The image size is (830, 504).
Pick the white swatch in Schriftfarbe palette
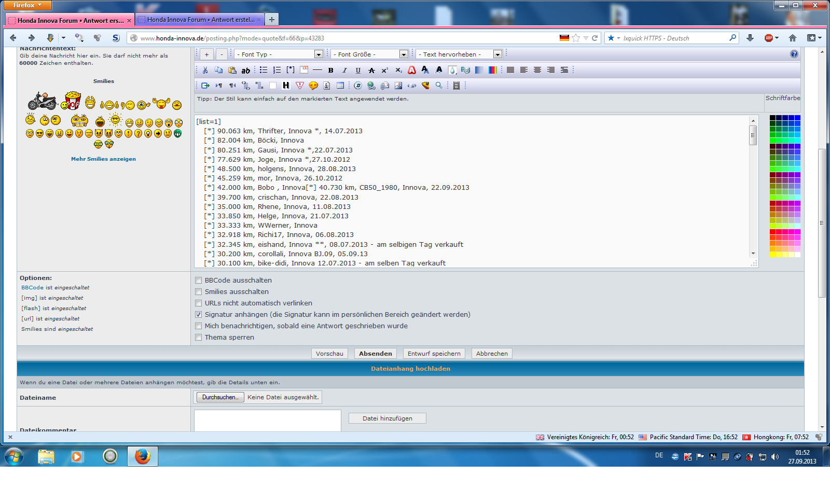797,255
